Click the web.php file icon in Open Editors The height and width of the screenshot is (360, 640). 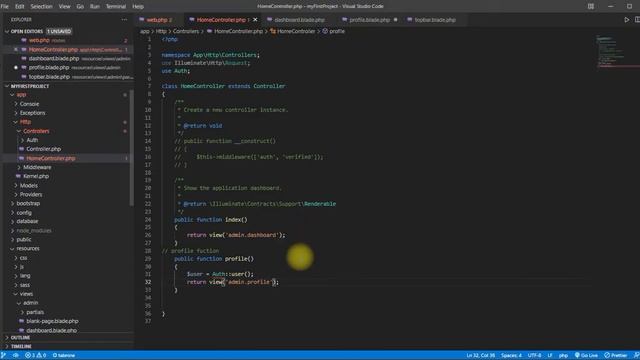(x=24, y=40)
